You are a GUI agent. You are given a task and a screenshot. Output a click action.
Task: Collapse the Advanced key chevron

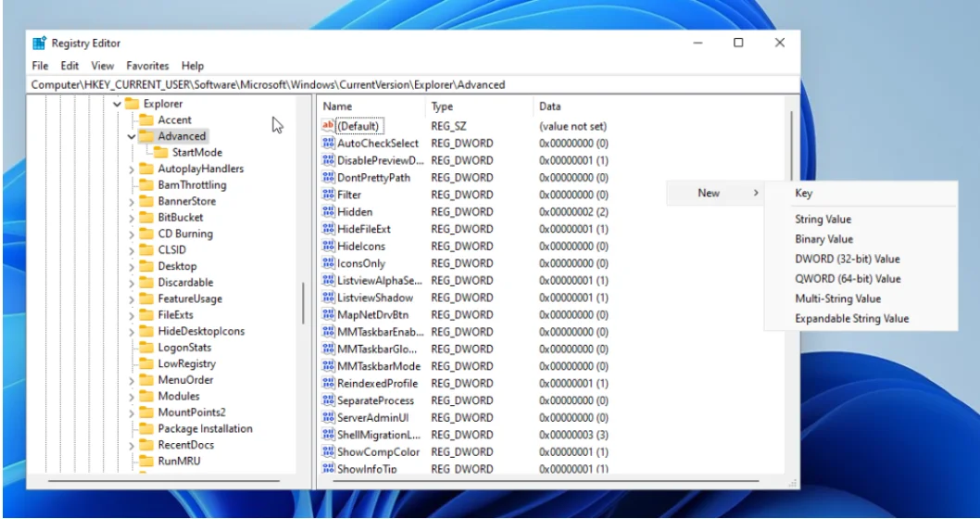tap(132, 136)
